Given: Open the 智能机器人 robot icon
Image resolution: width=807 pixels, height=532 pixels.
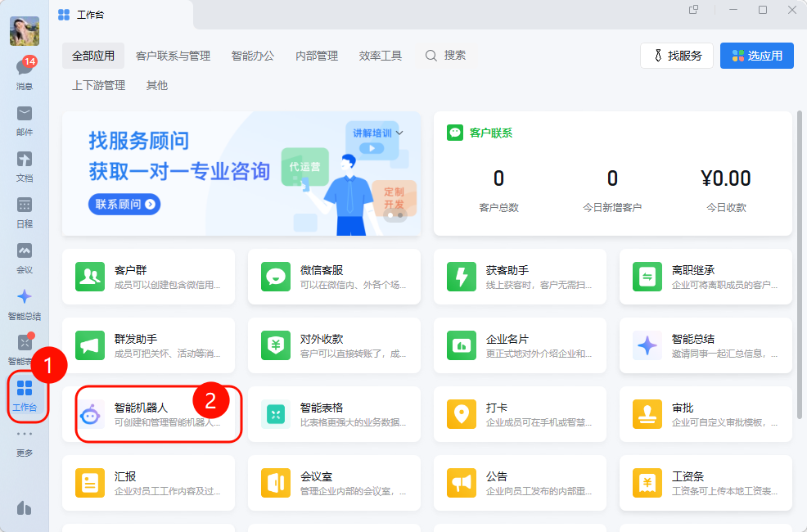Looking at the screenshot, I should tap(90, 414).
